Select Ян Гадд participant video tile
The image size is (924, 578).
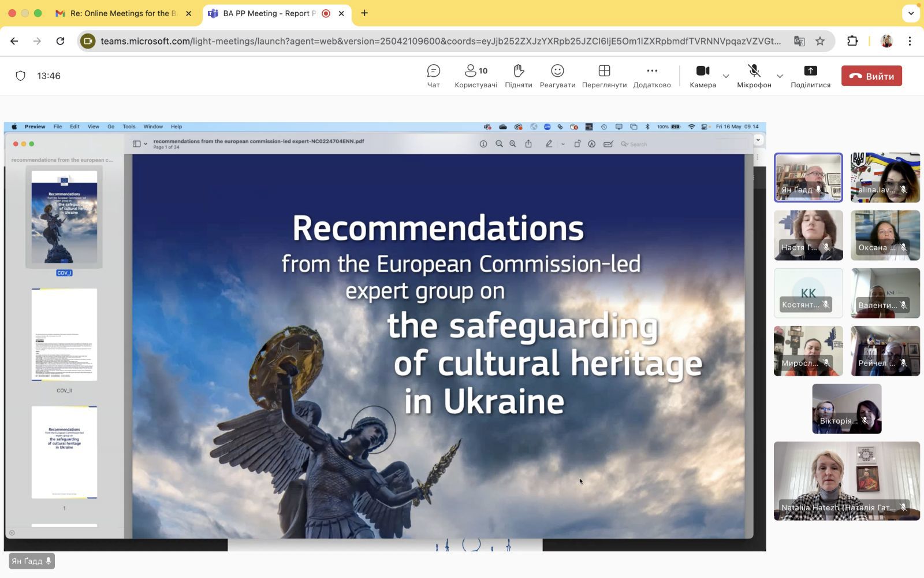click(808, 177)
